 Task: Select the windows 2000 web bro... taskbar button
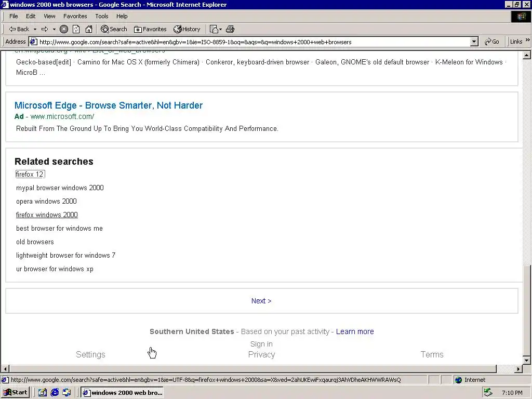(122, 393)
